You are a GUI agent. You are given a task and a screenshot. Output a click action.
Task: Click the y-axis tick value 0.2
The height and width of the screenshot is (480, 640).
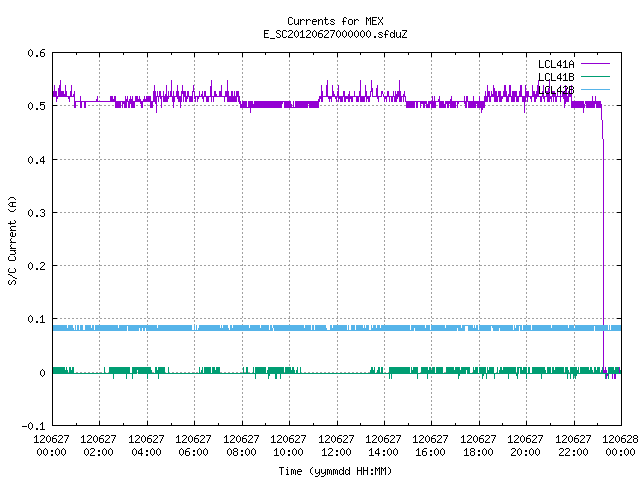(x=36, y=266)
